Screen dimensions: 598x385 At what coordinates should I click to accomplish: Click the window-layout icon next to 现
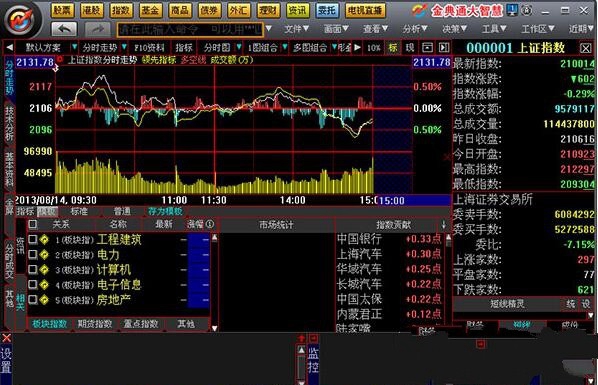pyautogui.click(x=427, y=48)
